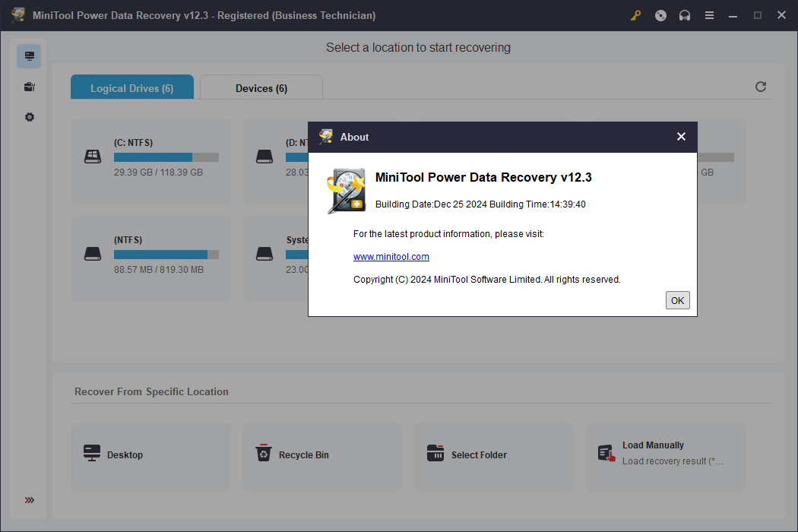
Task: Click the Copyright 2024 MiniTool line
Action: [487, 280]
